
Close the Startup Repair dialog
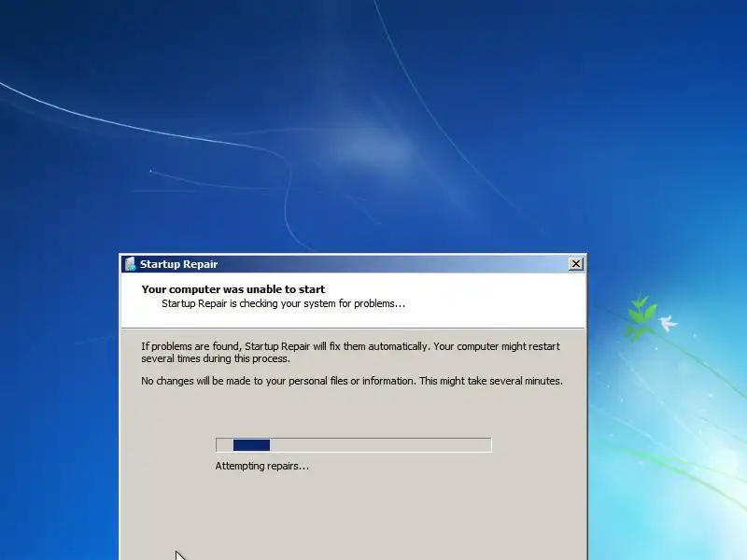pos(575,264)
